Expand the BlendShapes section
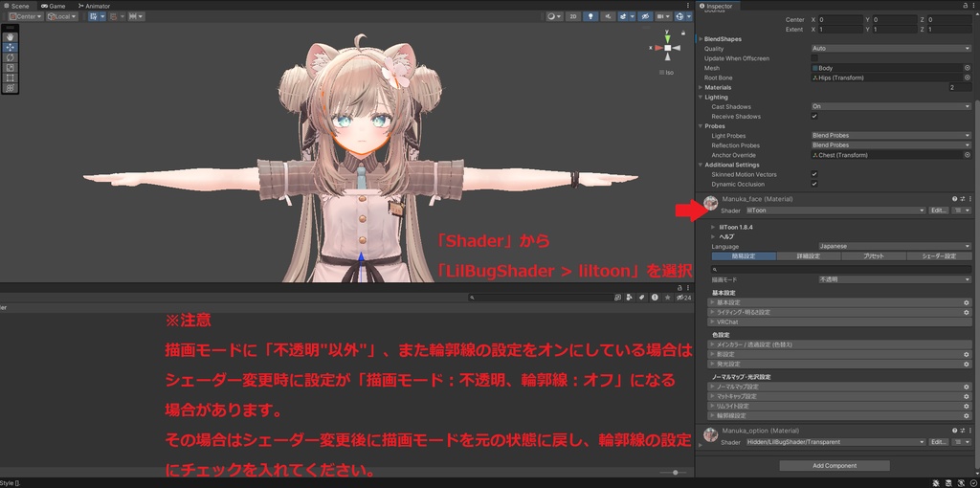The image size is (980, 488). click(701, 38)
